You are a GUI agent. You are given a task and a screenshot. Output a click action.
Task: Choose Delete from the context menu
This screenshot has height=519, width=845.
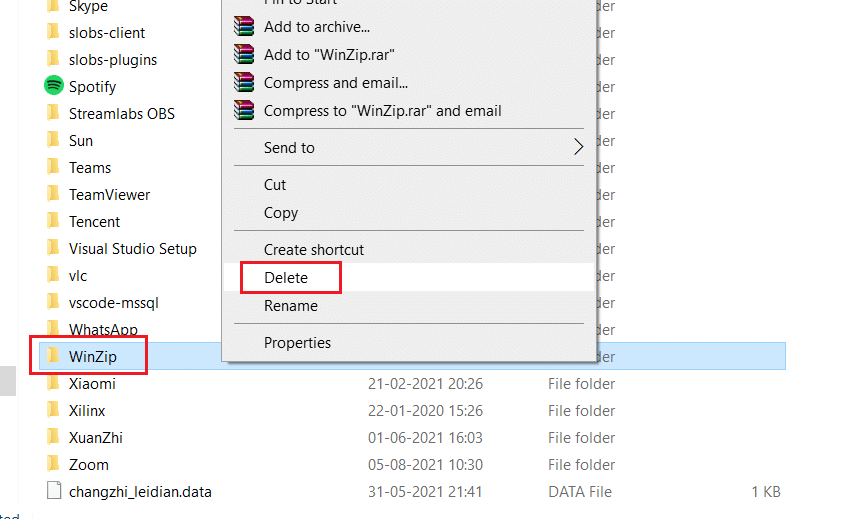tap(286, 278)
